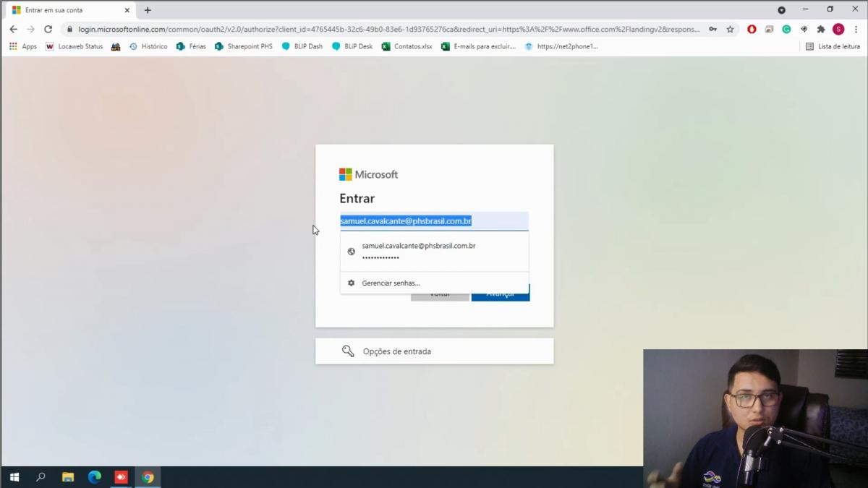Open a new browser tab

[x=148, y=10]
